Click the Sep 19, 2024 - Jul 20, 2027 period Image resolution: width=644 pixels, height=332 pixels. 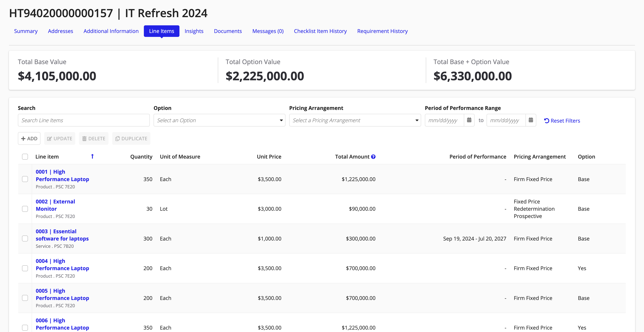coord(474,238)
